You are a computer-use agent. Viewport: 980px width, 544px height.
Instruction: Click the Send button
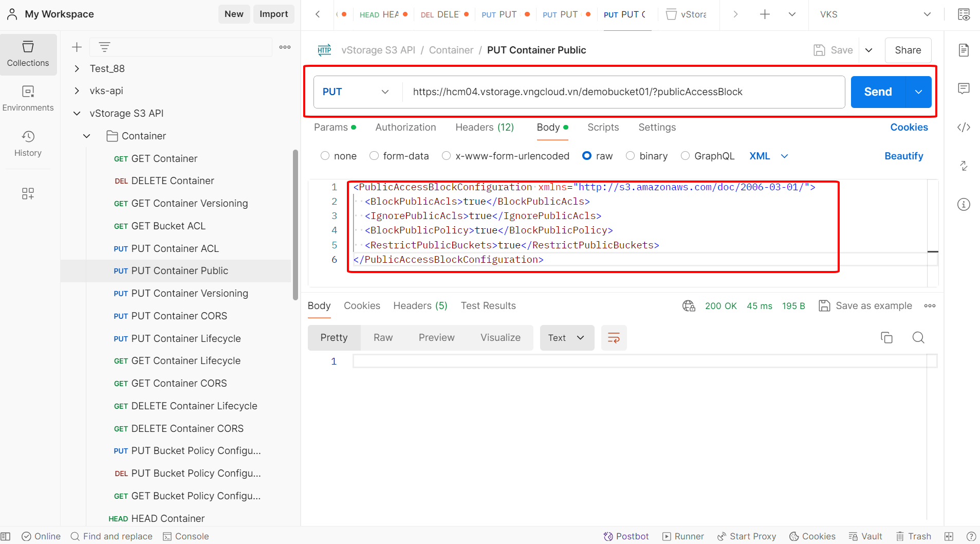pos(878,92)
